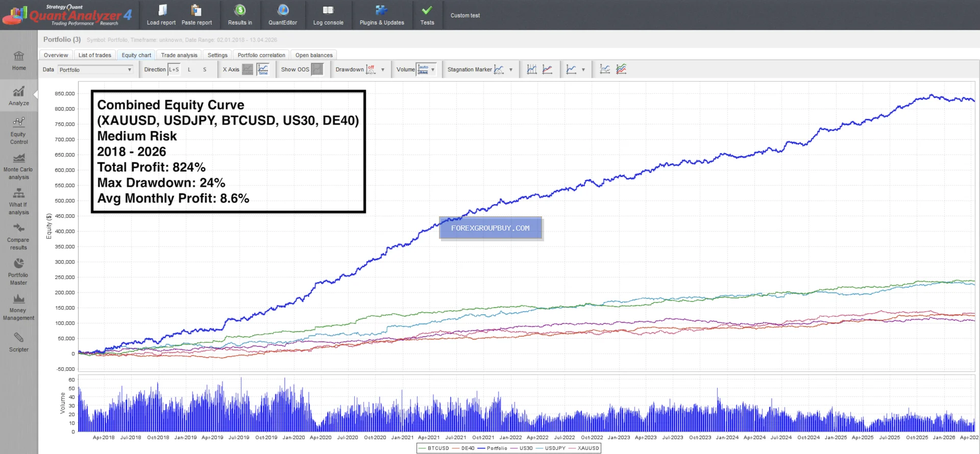Viewport: 980px width, 454px height.
Task: Click the Quant Analyzer 4 logo
Action: click(x=68, y=15)
